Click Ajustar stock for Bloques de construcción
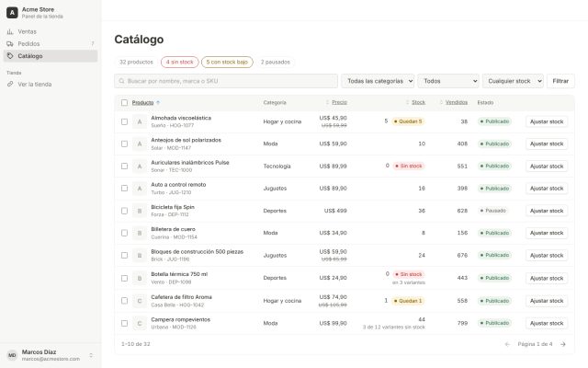The width and height of the screenshot is (588, 368). point(547,256)
